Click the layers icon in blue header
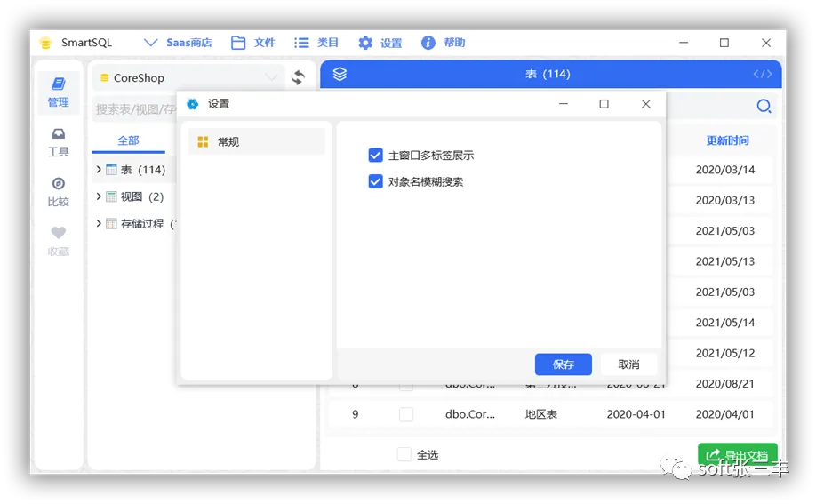Viewport: 816px width, 504px height. (x=340, y=74)
